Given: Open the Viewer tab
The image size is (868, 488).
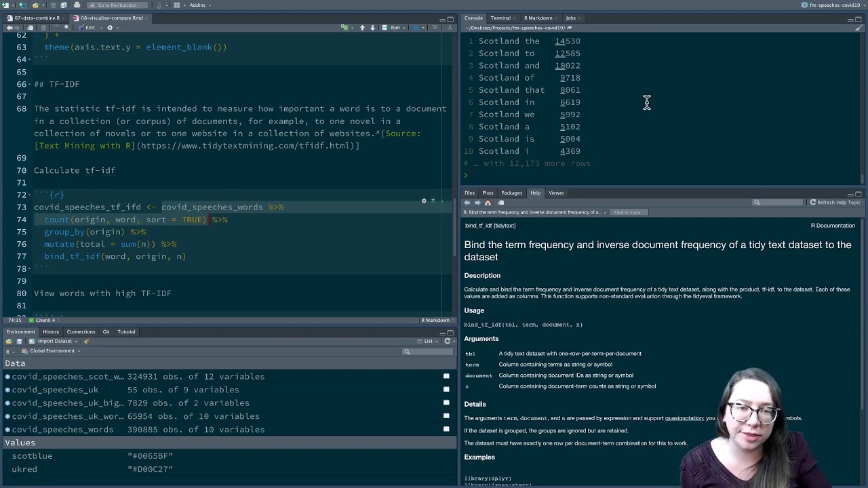Looking at the screenshot, I should point(556,193).
